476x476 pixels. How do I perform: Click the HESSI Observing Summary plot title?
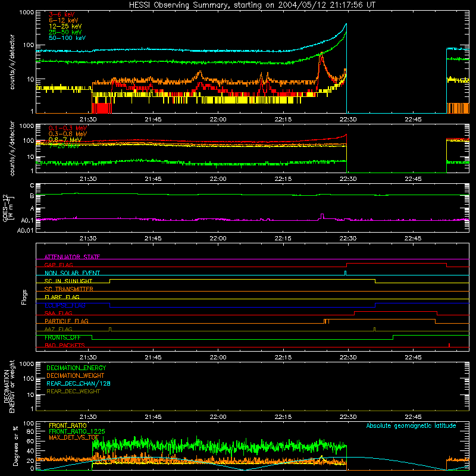click(x=252, y=5)
